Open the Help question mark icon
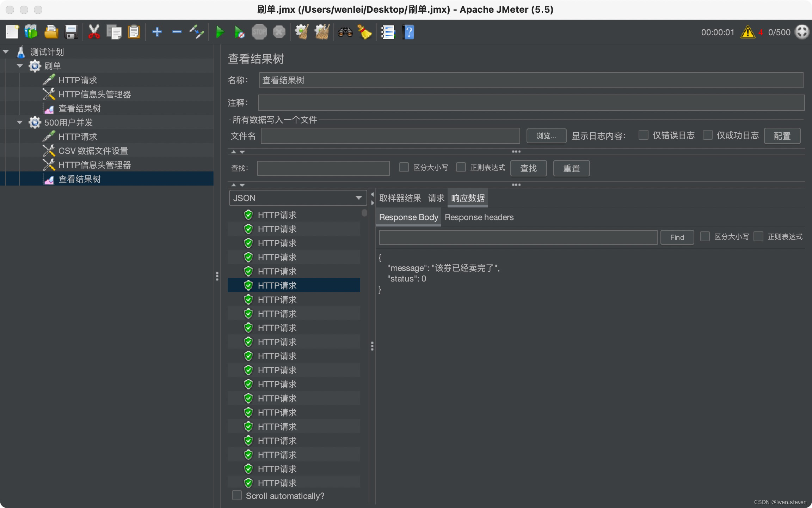812x508 pixels. [x=408, y=32]
